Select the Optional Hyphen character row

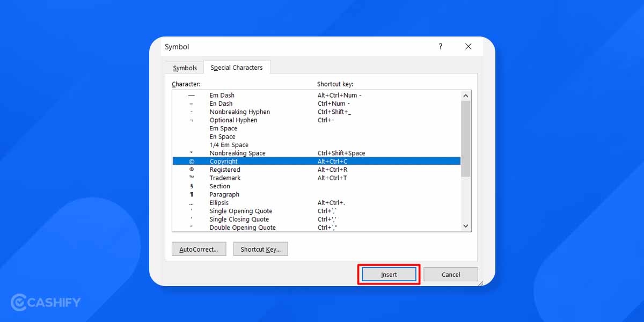click(x=268, y=120)
